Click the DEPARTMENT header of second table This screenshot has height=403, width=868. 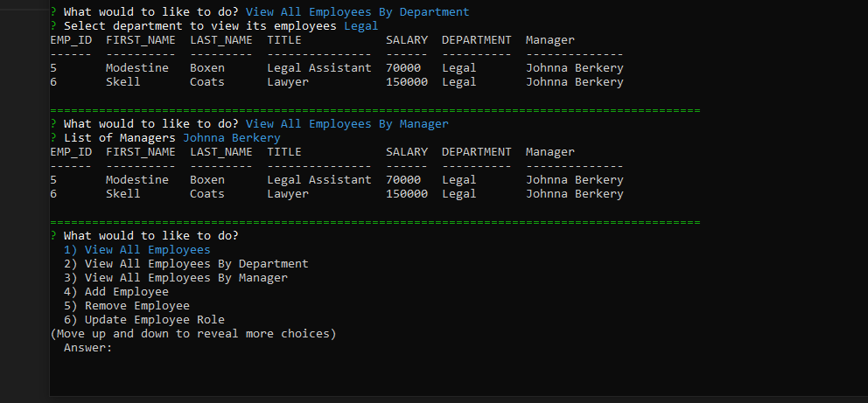pos(477,152)
